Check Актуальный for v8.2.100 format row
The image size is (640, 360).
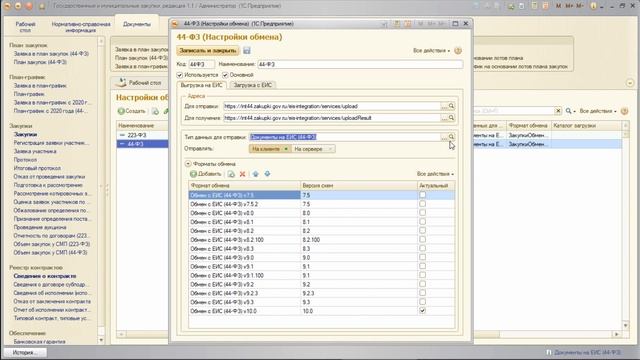point(422,240)
